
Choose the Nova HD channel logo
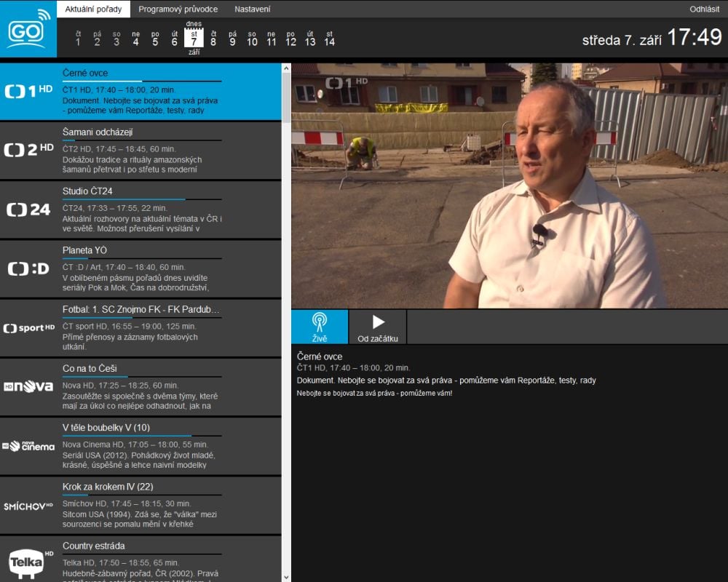click(x=28, y=387)
